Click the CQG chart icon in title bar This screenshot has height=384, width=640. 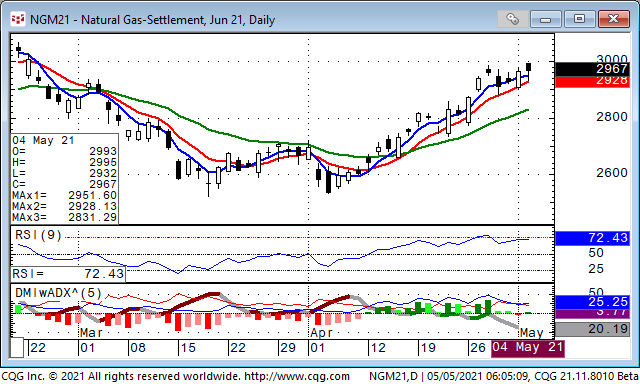(x=18, y=19)
